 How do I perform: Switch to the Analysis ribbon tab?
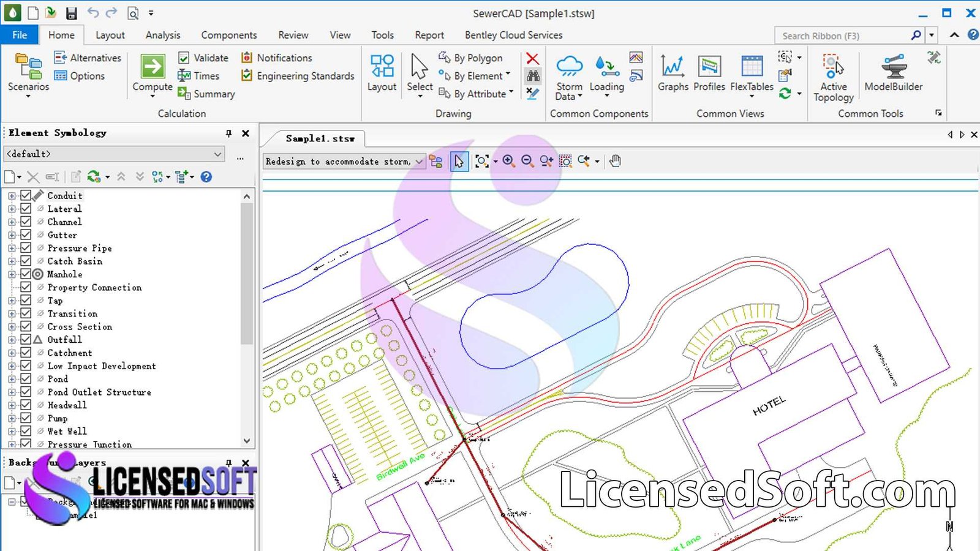(163, 35)
